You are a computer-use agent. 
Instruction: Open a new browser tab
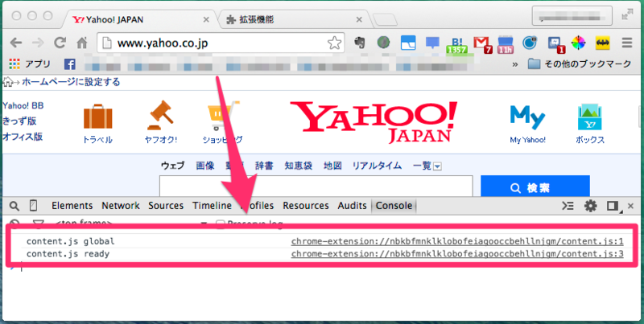(385, 19)
